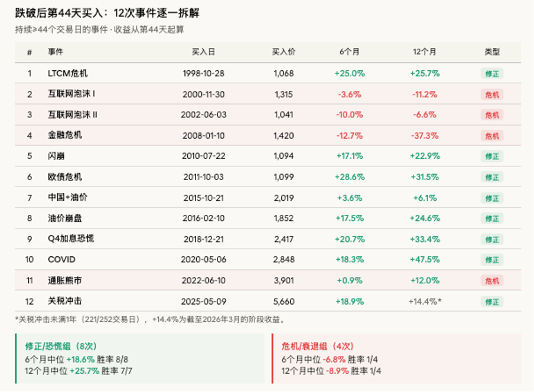
Task: Select the COVID event name
Action: click(x=61, y=260)
